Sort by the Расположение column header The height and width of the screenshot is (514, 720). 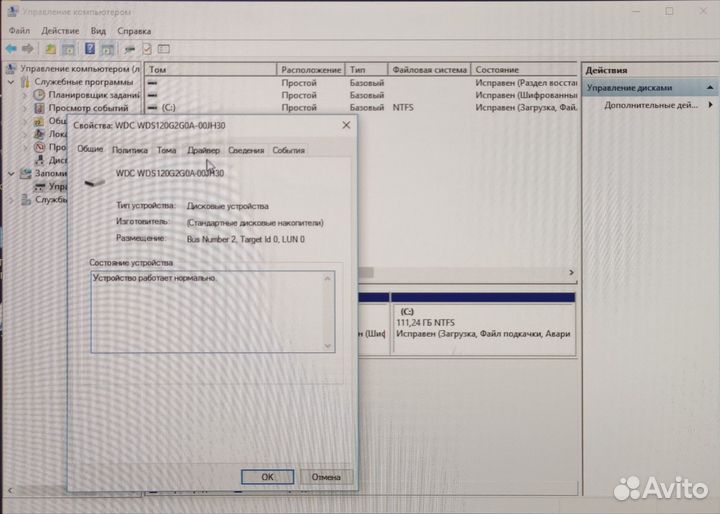[311, 69]
